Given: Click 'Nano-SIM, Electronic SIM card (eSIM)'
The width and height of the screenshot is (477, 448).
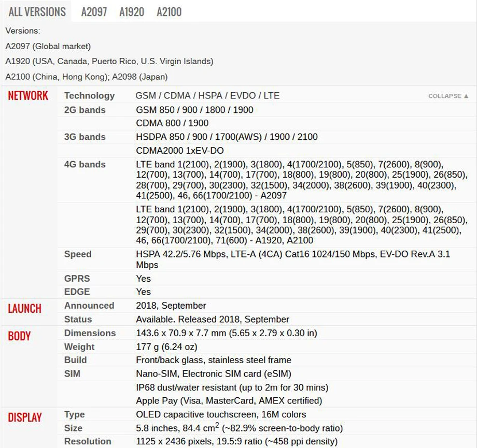Looking at the screenshot, I should click(214, 373).
